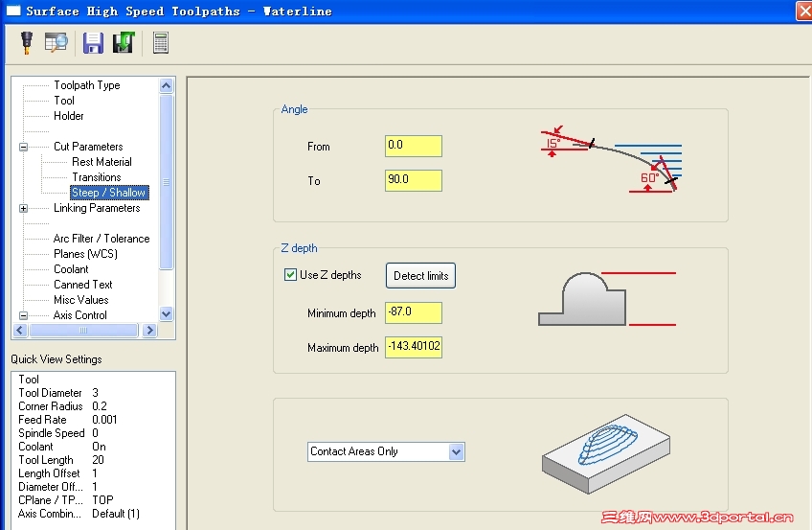
Task: Click the Angle To input field
Action: point(414,180)
